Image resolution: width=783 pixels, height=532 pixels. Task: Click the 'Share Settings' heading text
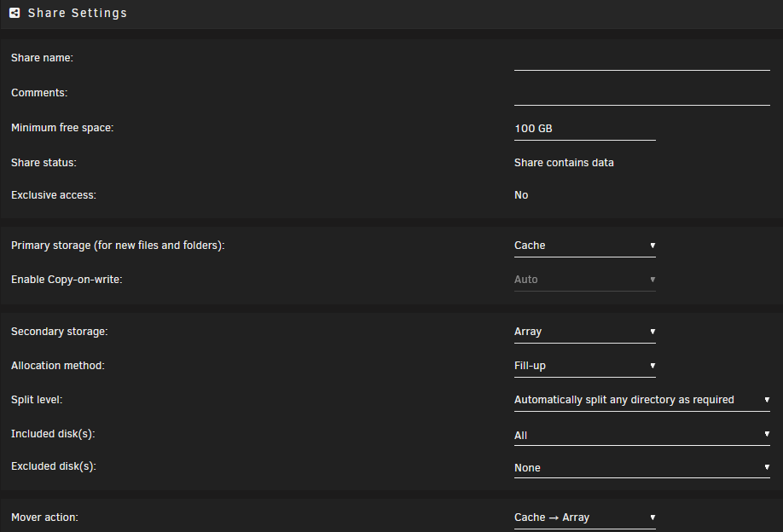coord(78,13)
